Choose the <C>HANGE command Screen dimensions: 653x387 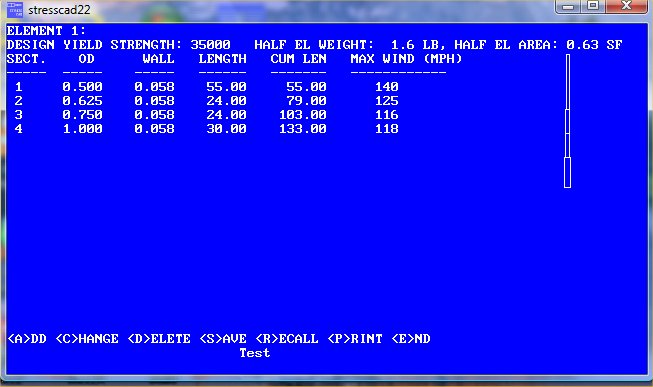[x=87, y=339]
